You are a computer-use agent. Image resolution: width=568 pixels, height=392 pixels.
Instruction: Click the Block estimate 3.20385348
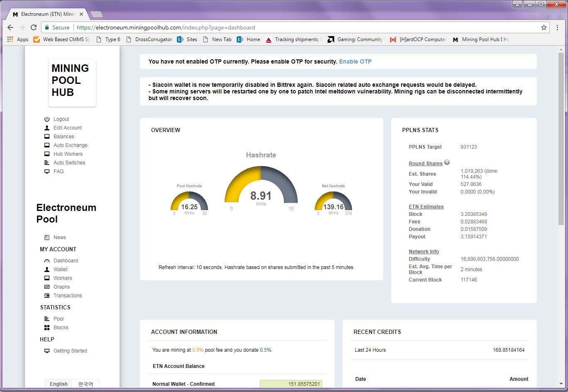pos(474,214)
